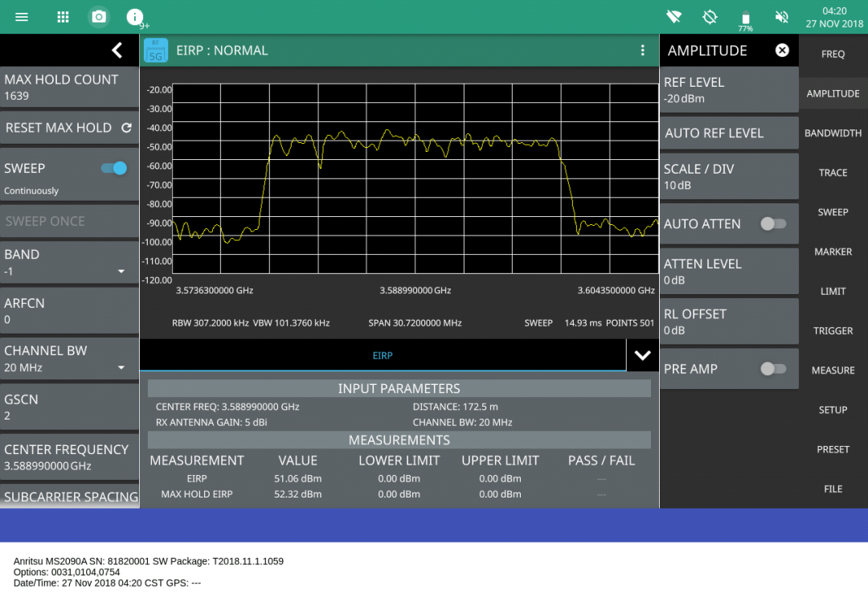Open the BAND dropdown
Viewport: 868px width, 610px height.
(69, 262)
